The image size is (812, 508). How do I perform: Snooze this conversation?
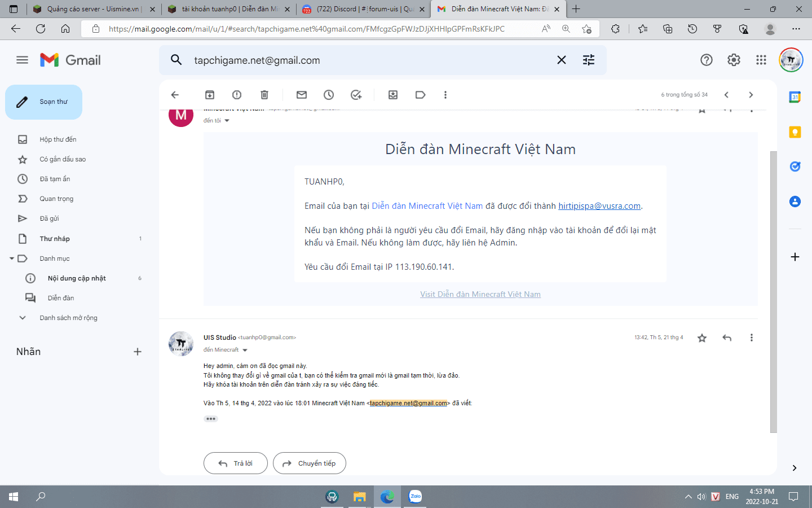tap(329, 95)
